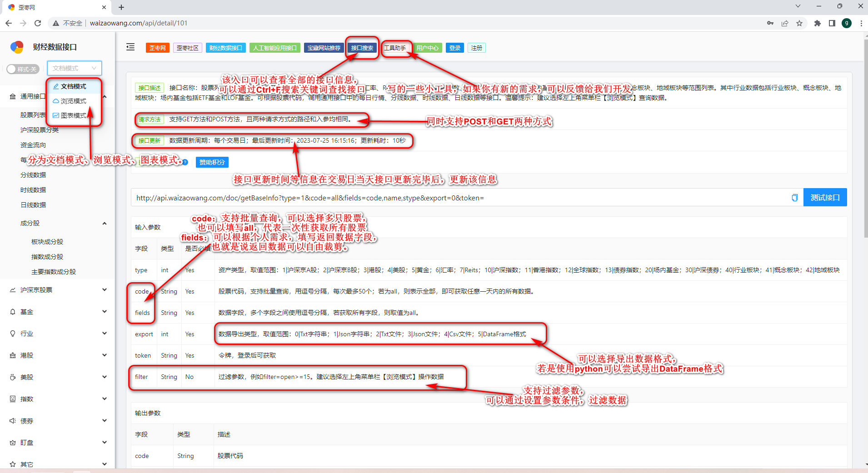Open 沪深股票分类 in the sidebar
The image size is (868, 473).
click(40, 130)
